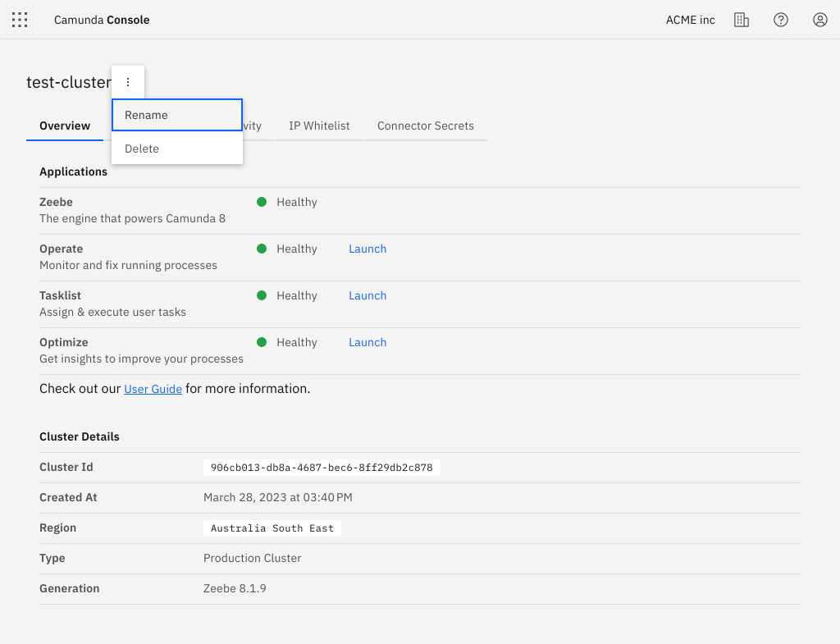This screenshot has width=840, height=644.
Task: Click the organization building icon
Action: [742, 20]
